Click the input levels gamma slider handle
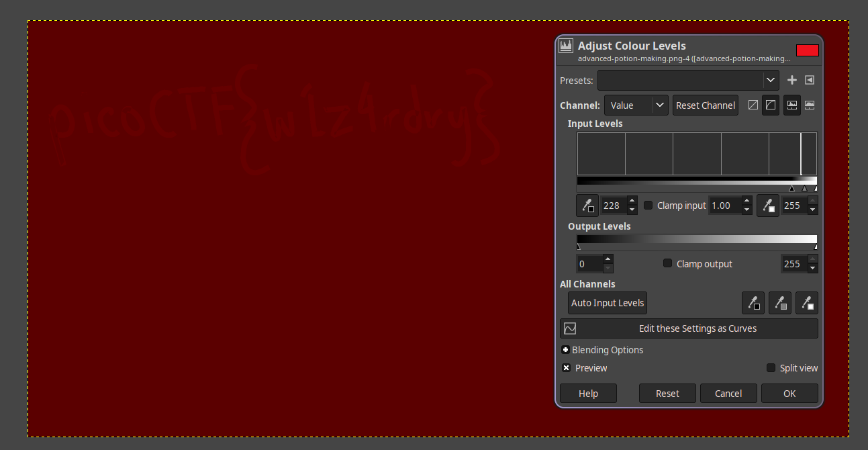The width and height of the screenshot is (868, 450). [804, 189]
